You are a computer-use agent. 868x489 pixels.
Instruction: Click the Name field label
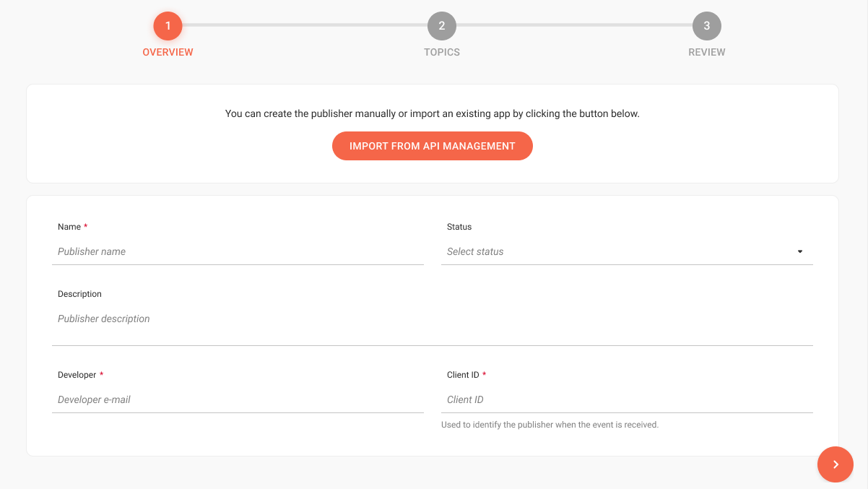[x=69, y=227]
